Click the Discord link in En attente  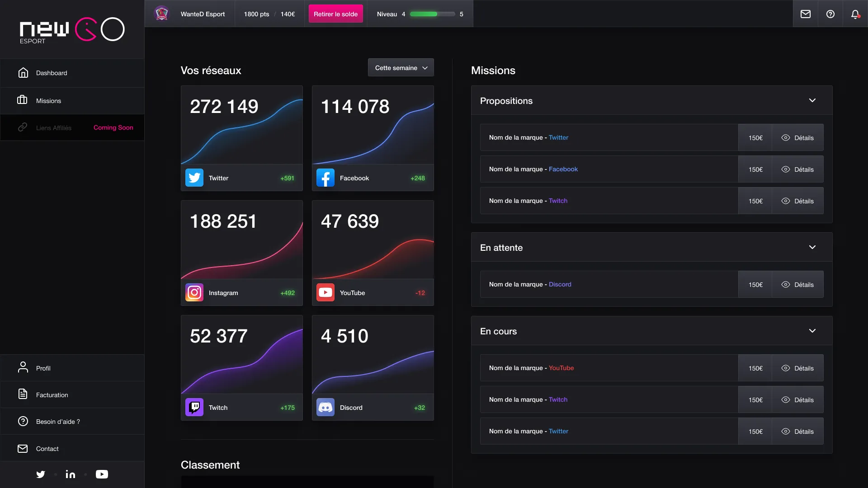pos(560,284)
